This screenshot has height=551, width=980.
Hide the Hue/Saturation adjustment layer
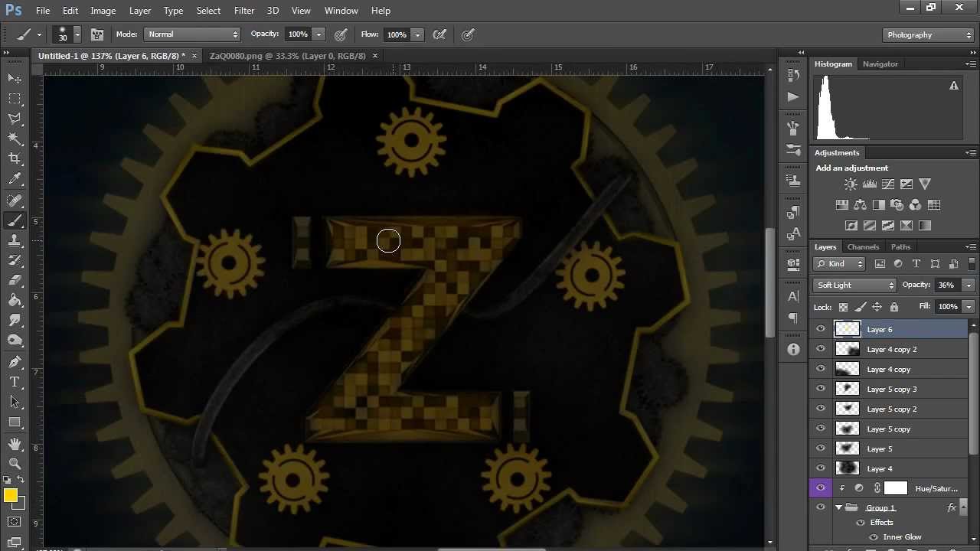click(x=821, y=488)
